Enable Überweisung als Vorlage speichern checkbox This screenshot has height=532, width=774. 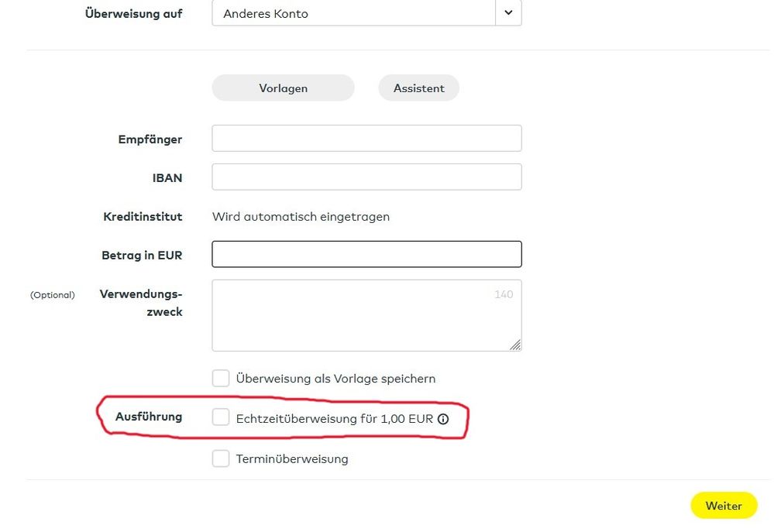click(x=222, y=379)
